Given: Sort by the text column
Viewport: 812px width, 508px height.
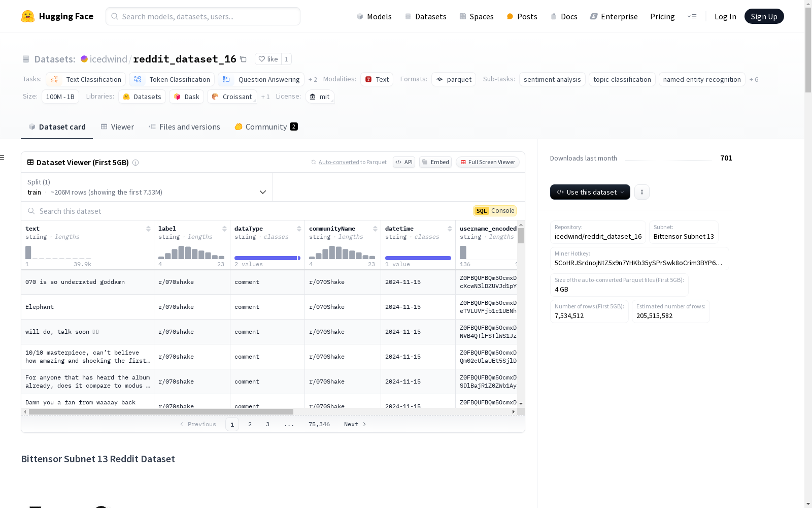Looking at the screenshot, I should point(148,229).
